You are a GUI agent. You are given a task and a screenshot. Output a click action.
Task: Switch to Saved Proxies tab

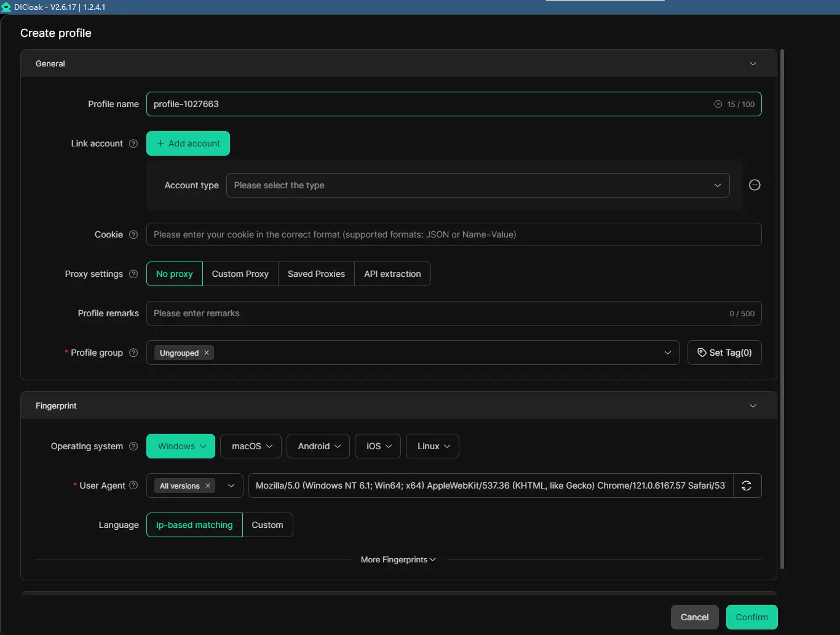pyautogui.click(x=316, y=274)
